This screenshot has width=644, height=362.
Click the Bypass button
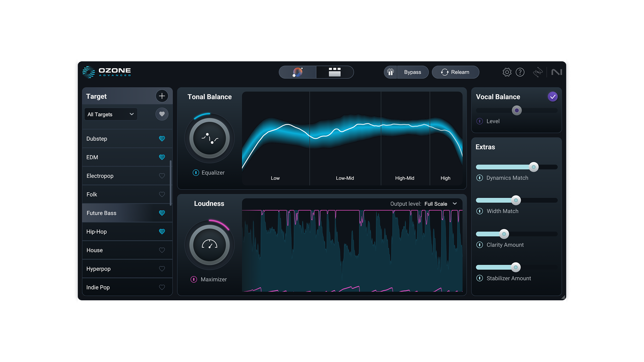point(412,72)
